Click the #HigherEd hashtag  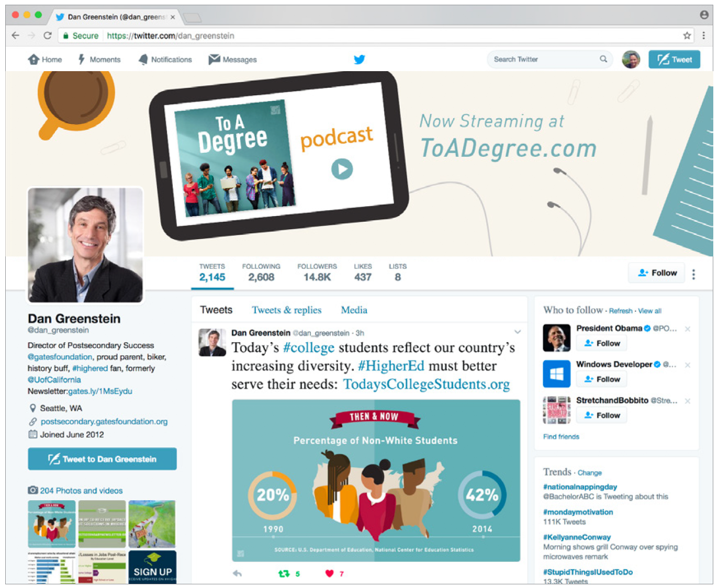[x=391, y=366]
